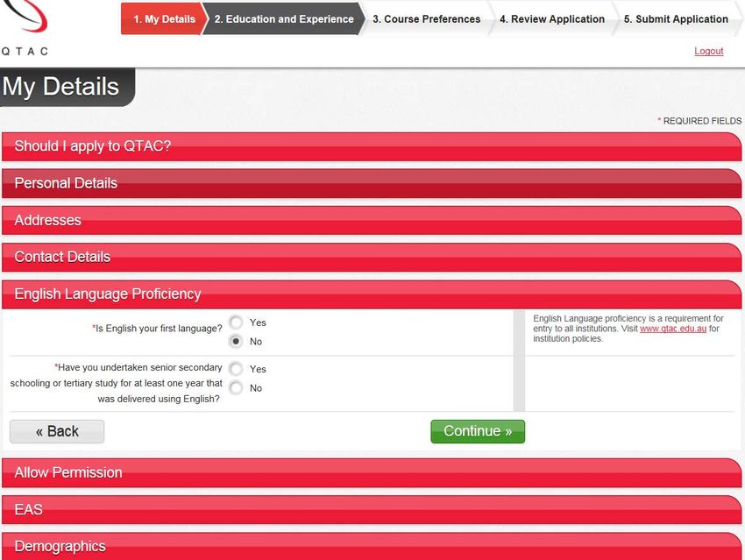The image size is (745, 560).
Task: Open step 5. Submit Application
Action: (676, 19)
